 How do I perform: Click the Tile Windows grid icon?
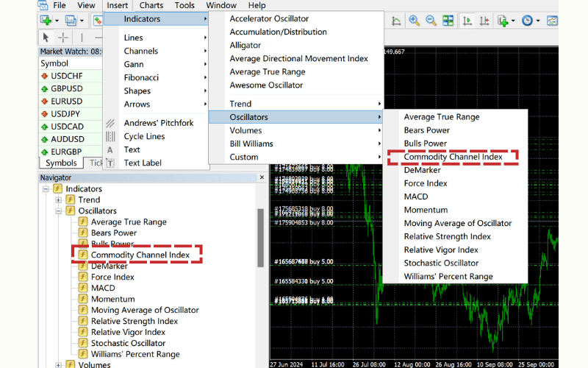pyautogui.click(x=448, y=21)
